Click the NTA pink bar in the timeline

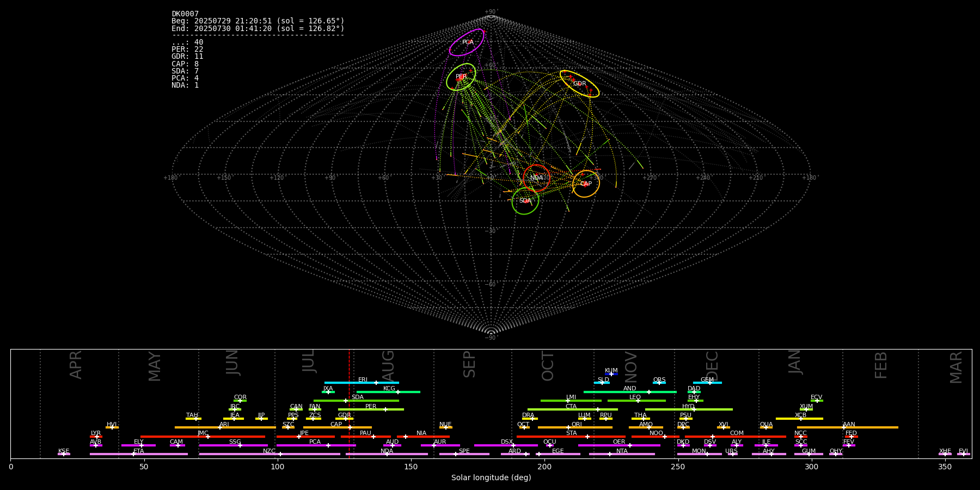(x=622, y=454)
